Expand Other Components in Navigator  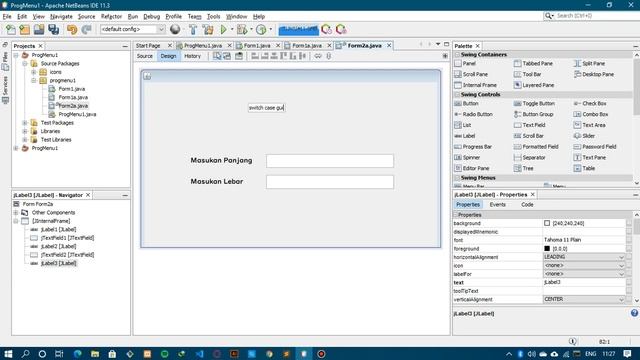(x=16, y=213)
